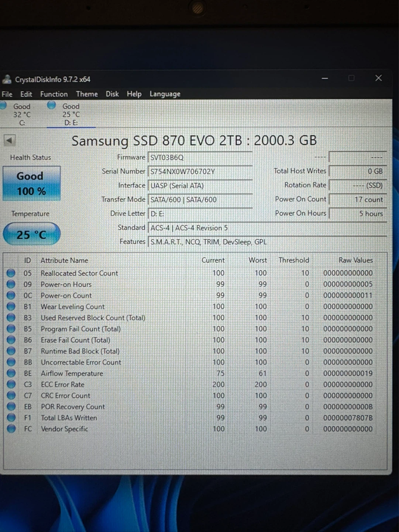Select the Total LBAs Written row text

coord(69,417)
